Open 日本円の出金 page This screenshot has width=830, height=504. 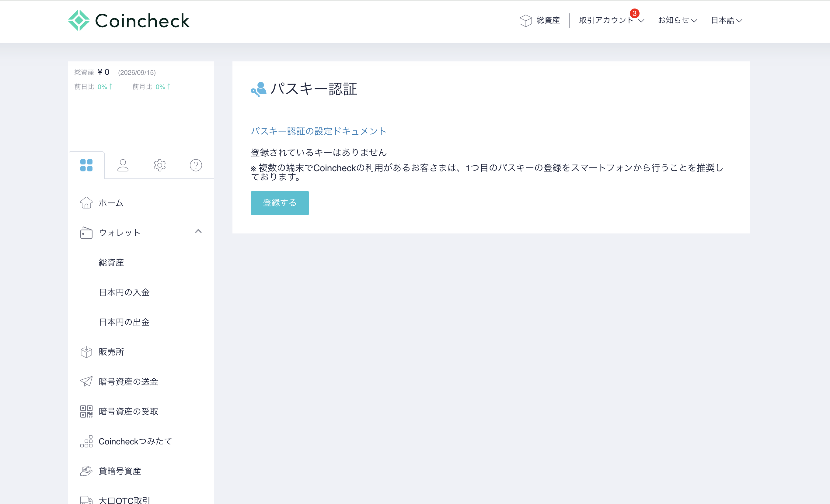pyautogui.click(x=124, y=322)
